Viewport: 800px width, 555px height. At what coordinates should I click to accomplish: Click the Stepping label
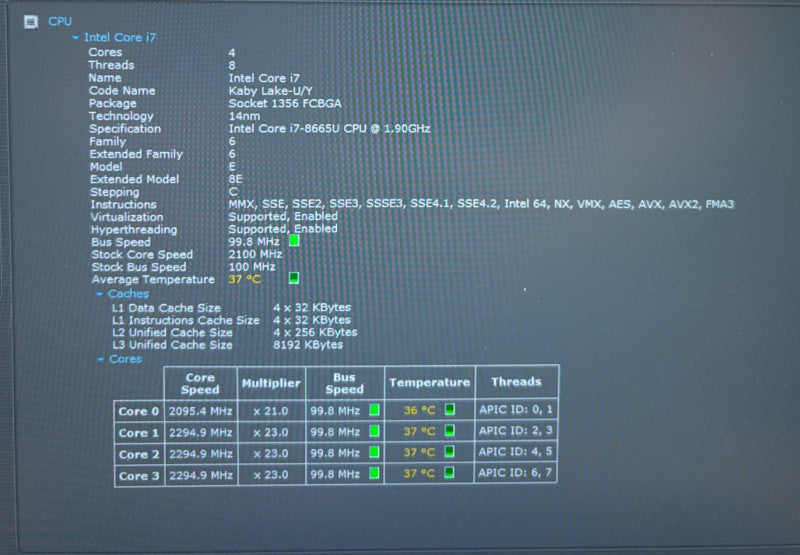tap(115, 192)
